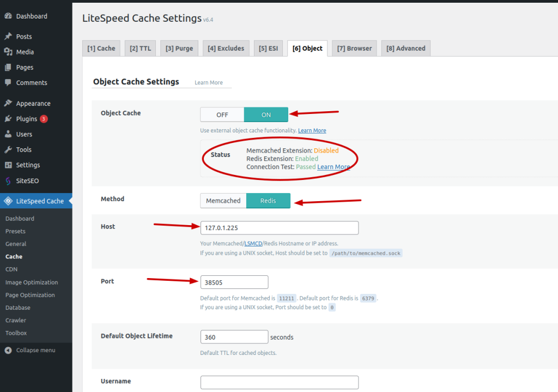Click the Appearance paintbrush icon
Image resolution: width=558 pixels, height=392 pixels.
click(8, 103)
